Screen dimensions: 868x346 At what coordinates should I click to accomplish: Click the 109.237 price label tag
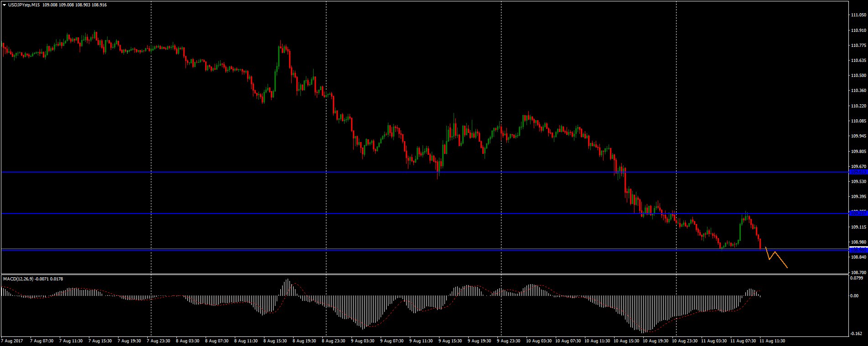pyautogui.click(x=858, y=213)
